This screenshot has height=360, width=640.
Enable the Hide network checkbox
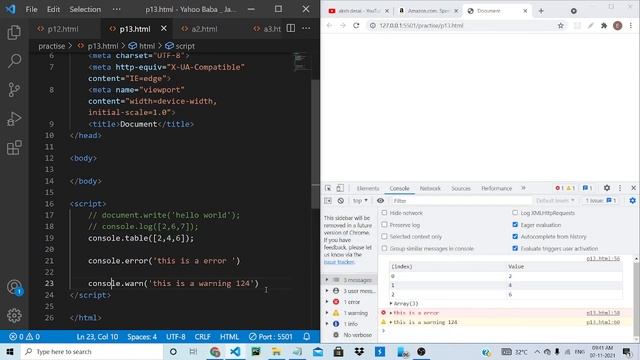(384, 213)
